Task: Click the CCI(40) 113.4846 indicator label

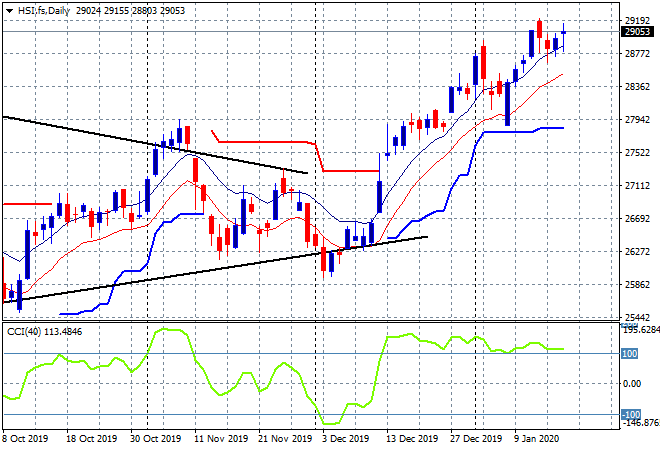Action: pyautogui.click(x=45, y=332)
